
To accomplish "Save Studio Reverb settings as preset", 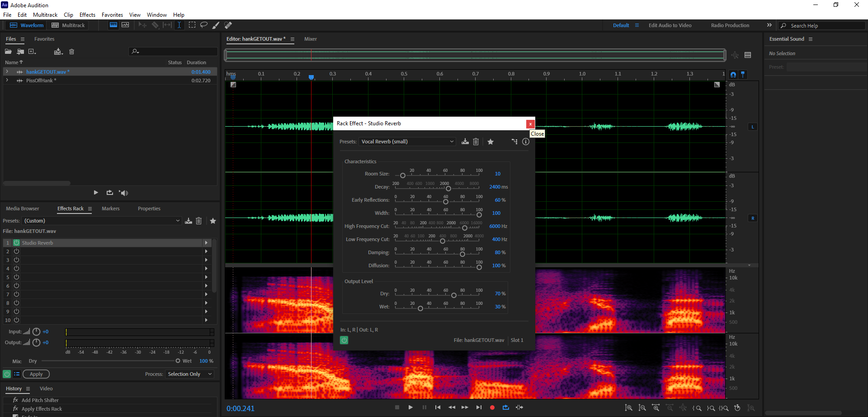I will pyautogui.click(x=465, y=142).
